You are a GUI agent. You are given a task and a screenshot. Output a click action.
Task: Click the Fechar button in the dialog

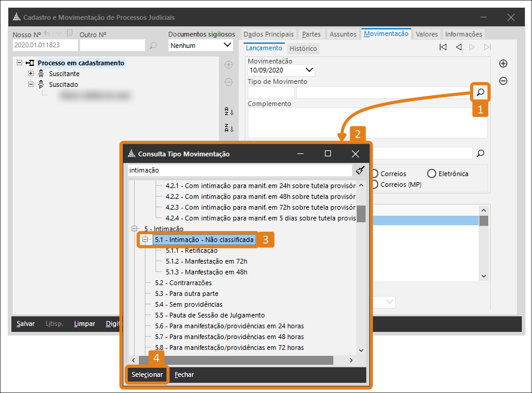pos(184,374)
